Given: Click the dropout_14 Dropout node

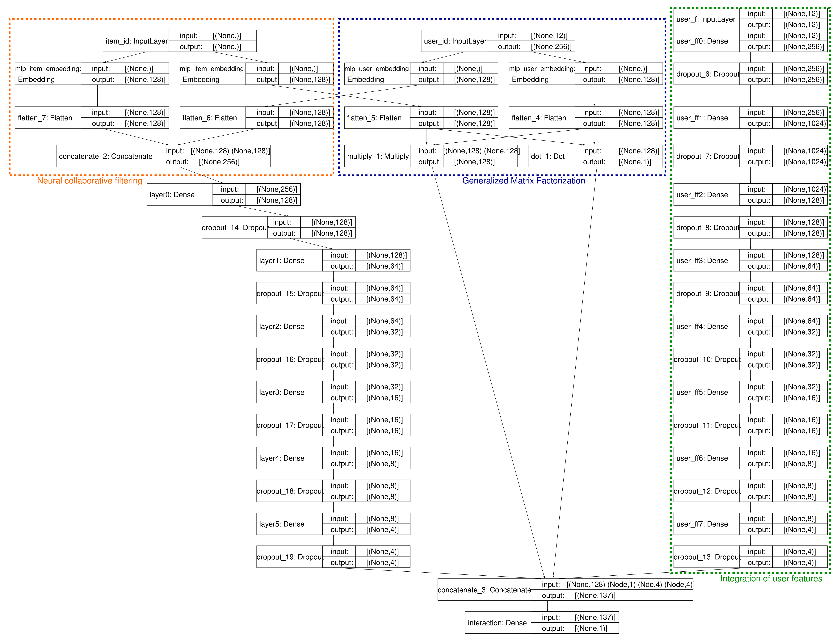Looking at the screenshot, I should pyautogui.click(x=235, y=228).
